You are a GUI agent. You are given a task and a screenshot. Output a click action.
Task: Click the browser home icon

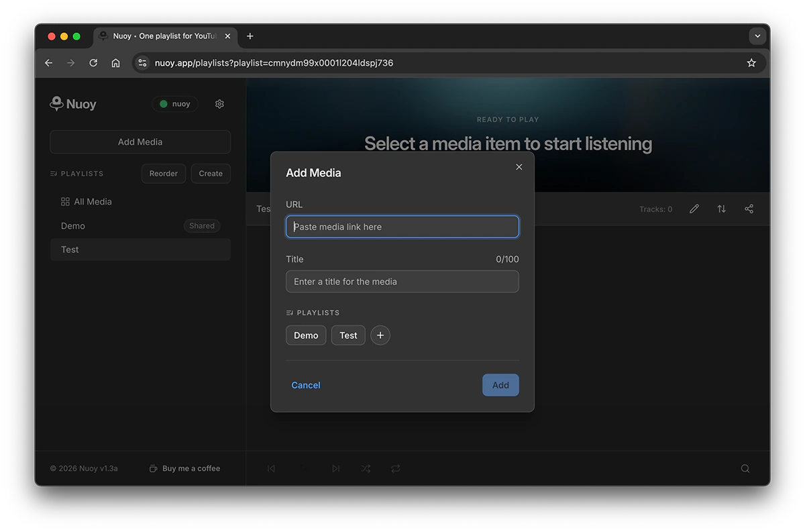tap(115, 63)
